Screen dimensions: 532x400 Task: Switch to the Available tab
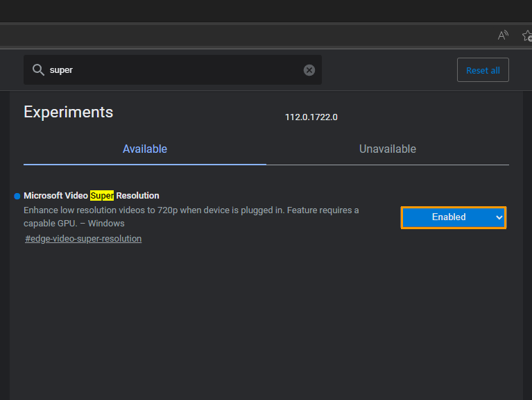point(145,149)
